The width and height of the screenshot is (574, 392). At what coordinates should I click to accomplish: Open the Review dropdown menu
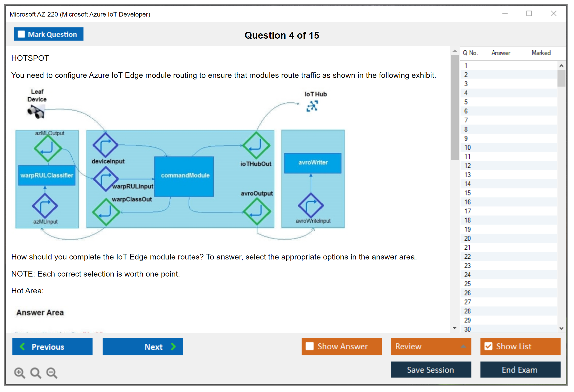tap(431, 346)
